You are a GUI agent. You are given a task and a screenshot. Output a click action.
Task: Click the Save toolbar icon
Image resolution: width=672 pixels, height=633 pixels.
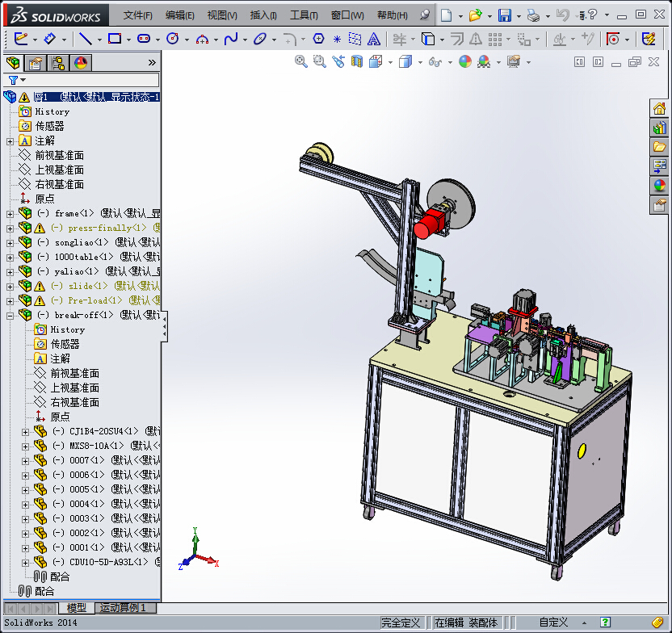click(505, 15)
